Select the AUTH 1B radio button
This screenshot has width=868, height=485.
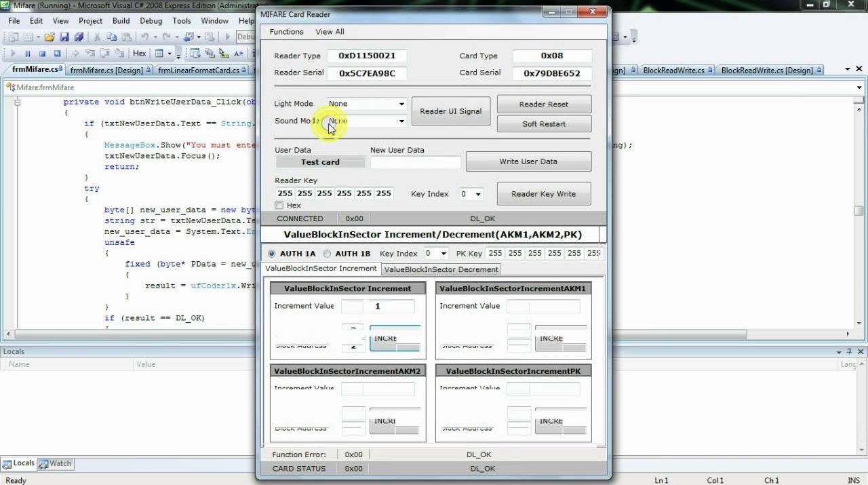coord(328,254)
